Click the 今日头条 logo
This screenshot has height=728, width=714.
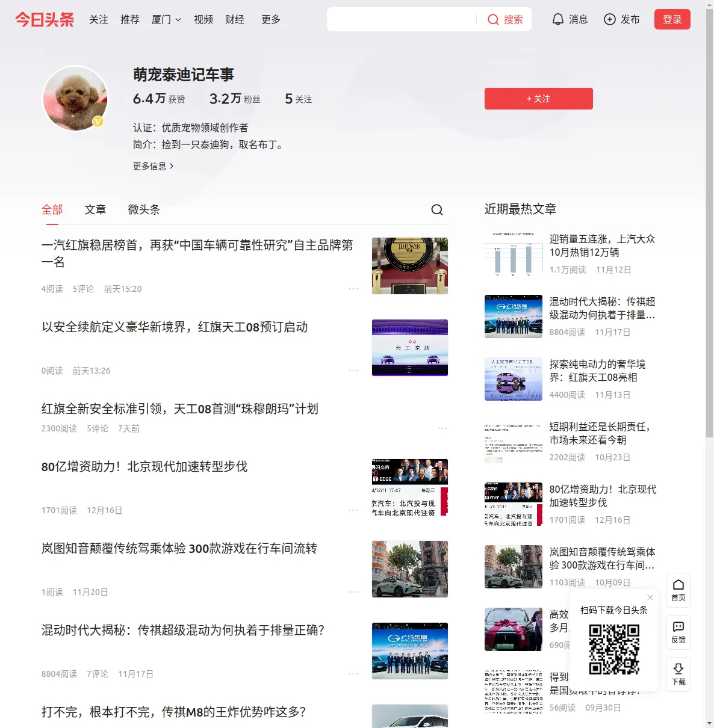(45, 19)
